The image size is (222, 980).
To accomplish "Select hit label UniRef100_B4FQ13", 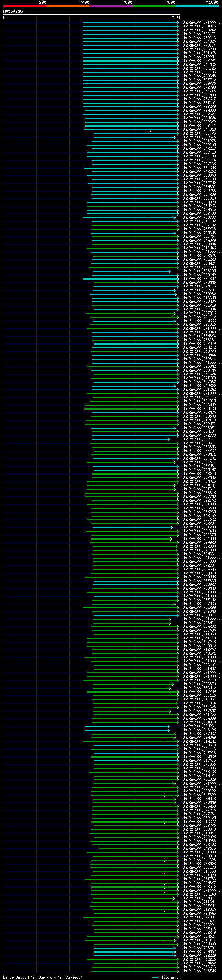I will (x=199, y=129).
